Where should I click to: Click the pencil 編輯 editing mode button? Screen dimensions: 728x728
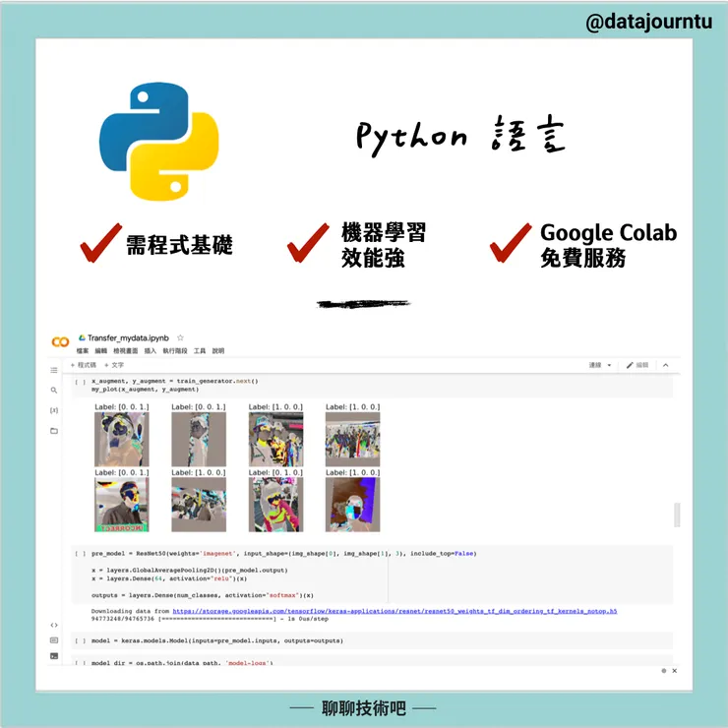[x=637, y=365]
